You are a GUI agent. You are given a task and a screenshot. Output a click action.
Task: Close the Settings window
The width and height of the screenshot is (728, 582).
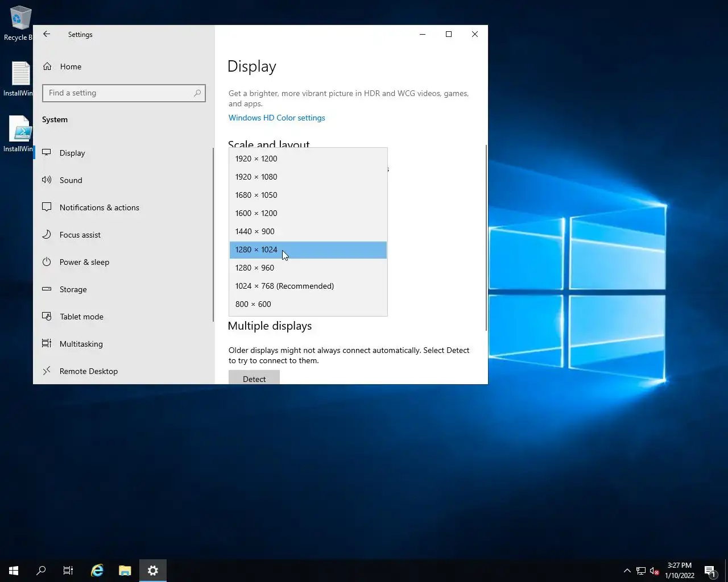pyautogui.click(x=475, y=34)
